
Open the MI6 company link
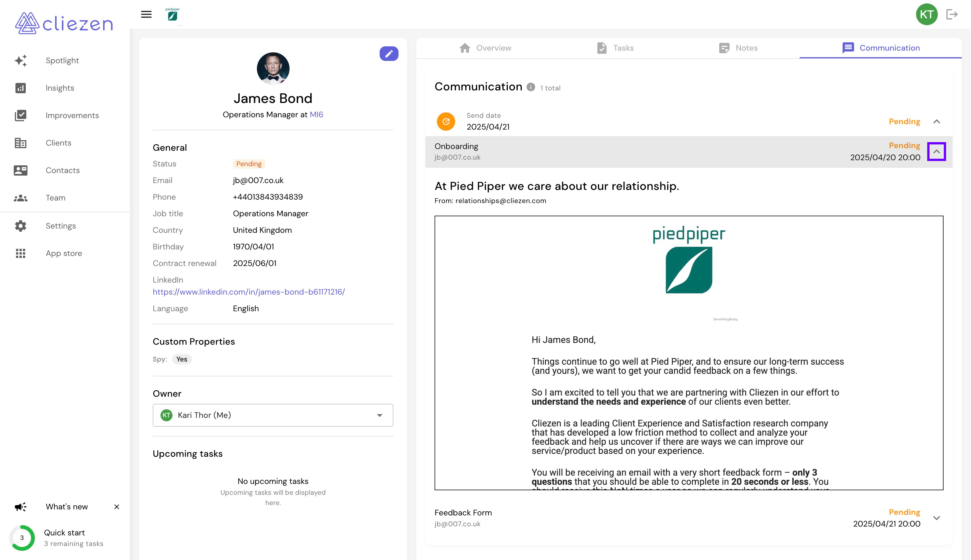(x=316, y=115)
